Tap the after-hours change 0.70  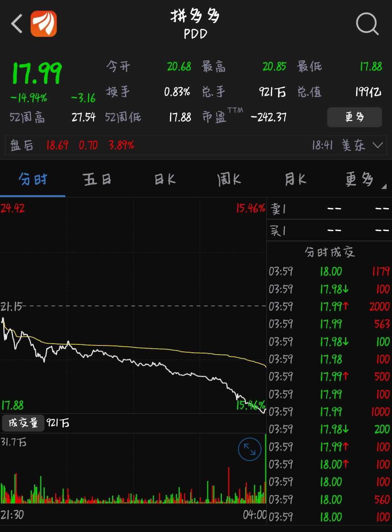click(88, 146)
